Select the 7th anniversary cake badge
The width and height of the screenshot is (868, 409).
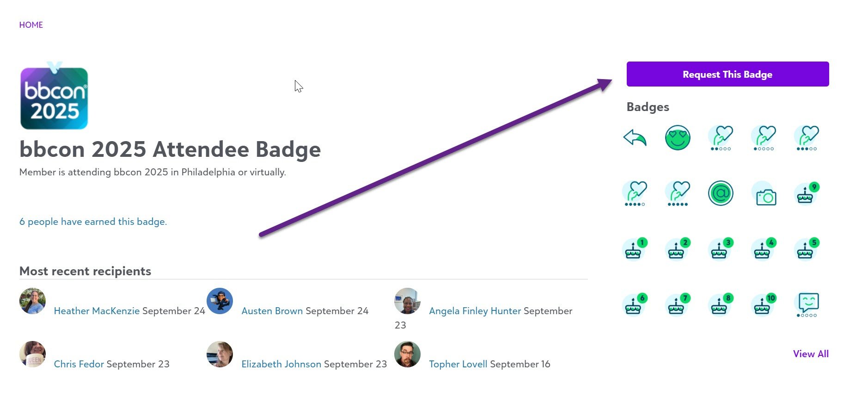tap(677, 305)
